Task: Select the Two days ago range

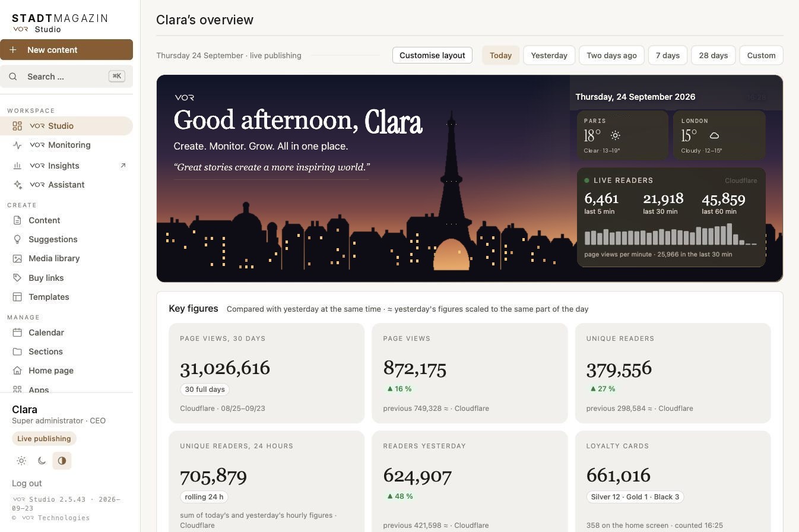Action: click(611, 55)
